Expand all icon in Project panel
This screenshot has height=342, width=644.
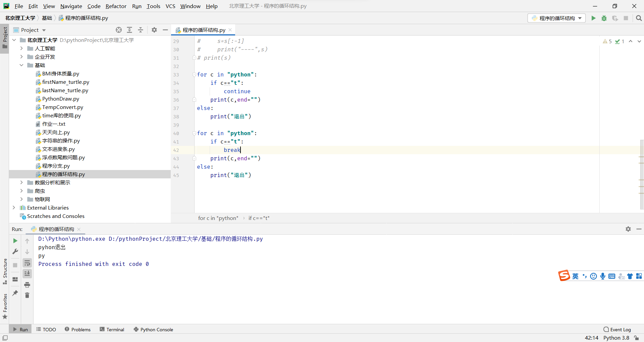pos(129,30)
